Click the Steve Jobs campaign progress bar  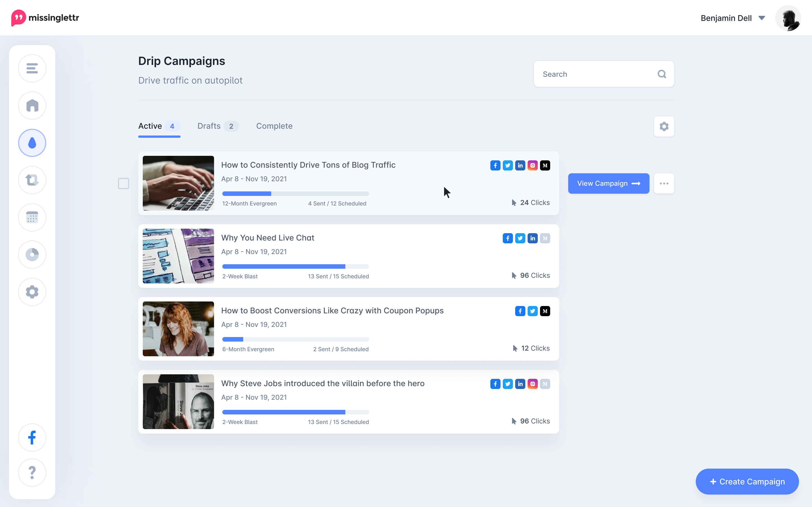(x=295, y=412)
